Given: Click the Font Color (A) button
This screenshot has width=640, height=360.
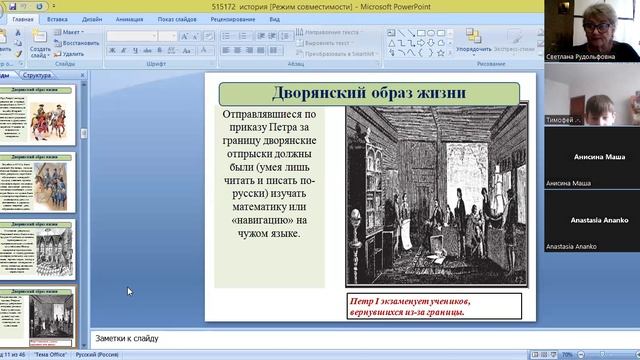Looking at the screenshot, I should (204, 51).
